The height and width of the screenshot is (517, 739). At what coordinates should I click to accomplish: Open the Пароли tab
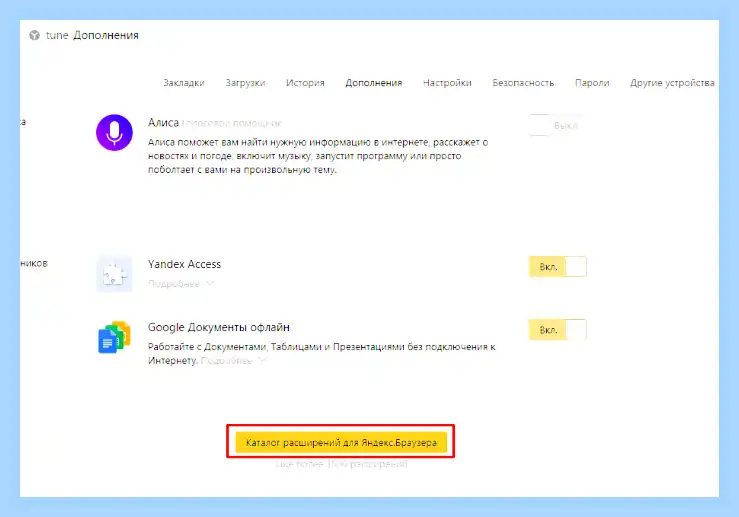pos(592,83)
